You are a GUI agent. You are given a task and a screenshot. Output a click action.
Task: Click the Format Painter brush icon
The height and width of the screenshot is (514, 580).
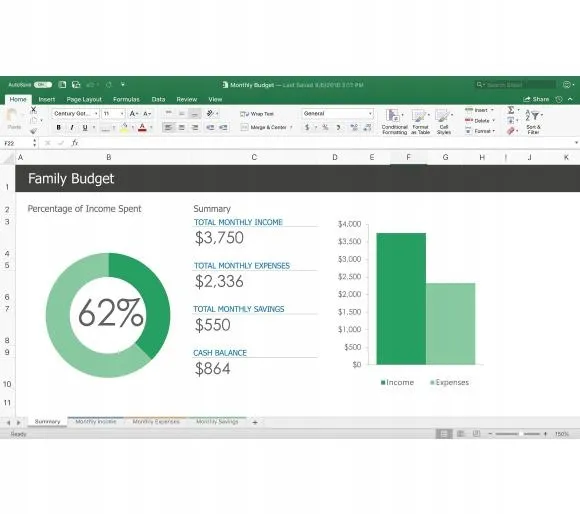click(34, 131)
